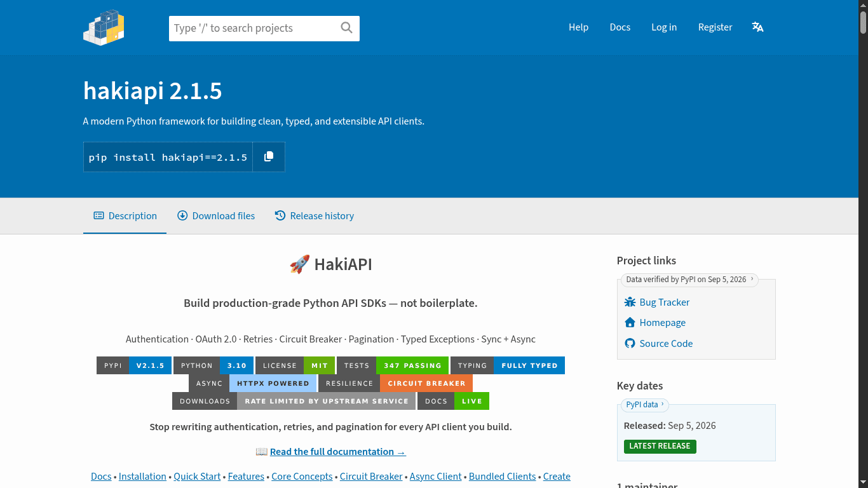Open the Bug Tracker link
The height and width of the screenshot is (488, 868).
[665, 302]
